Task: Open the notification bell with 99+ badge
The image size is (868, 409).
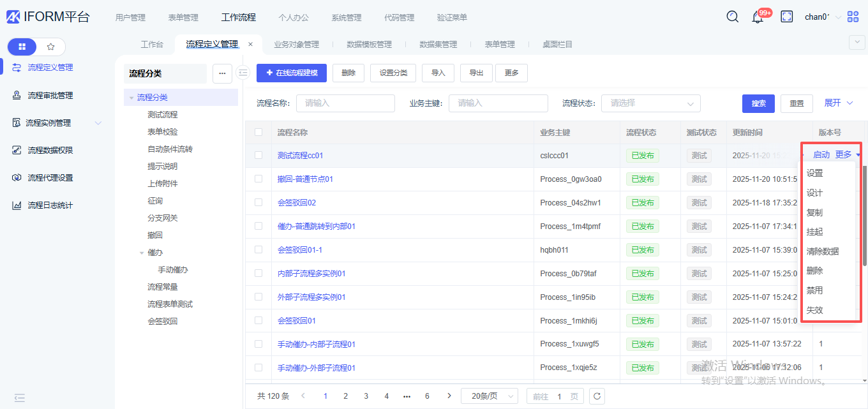Action: pos(758,17)
